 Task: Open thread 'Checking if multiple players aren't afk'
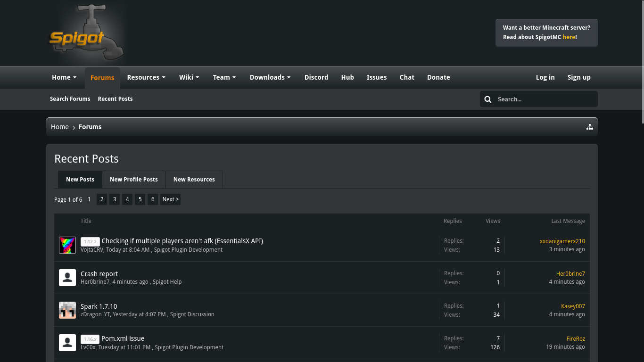[182, 241]
